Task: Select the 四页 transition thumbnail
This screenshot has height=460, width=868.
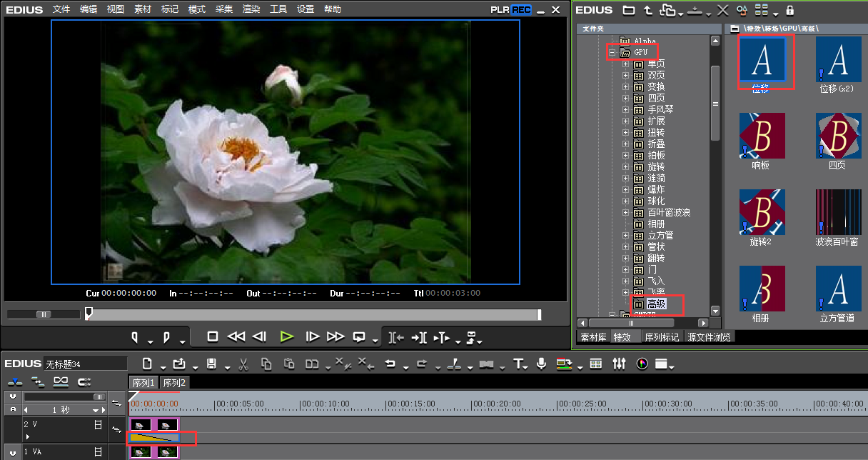Action: coord(837,136)
